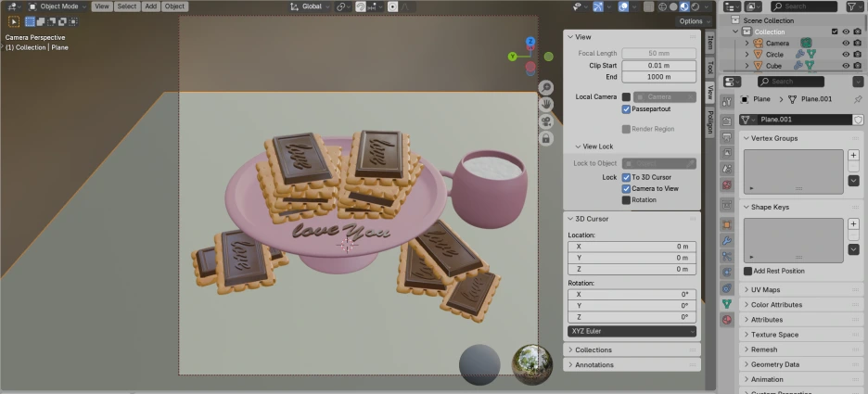Open the View menu in viewport header
The width and height of the screenshot is (868, 394).
(101, 6)
